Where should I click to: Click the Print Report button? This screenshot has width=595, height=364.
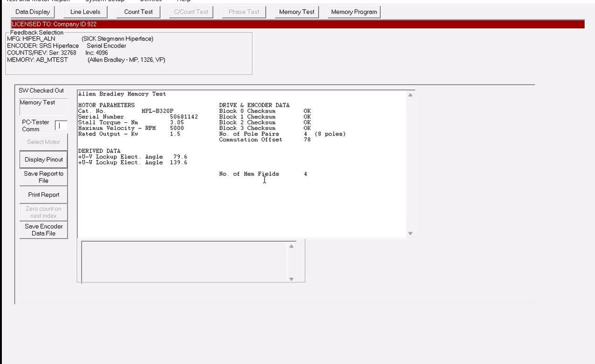[43, 195]
